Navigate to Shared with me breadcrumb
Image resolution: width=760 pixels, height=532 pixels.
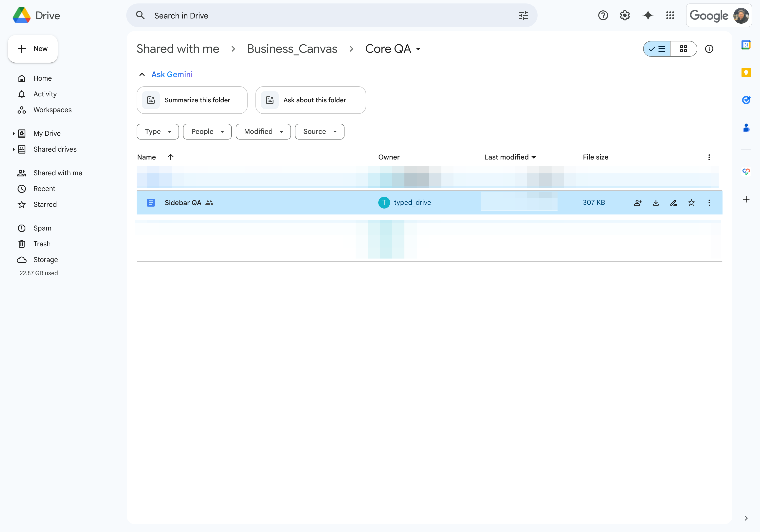pos(178,49)
